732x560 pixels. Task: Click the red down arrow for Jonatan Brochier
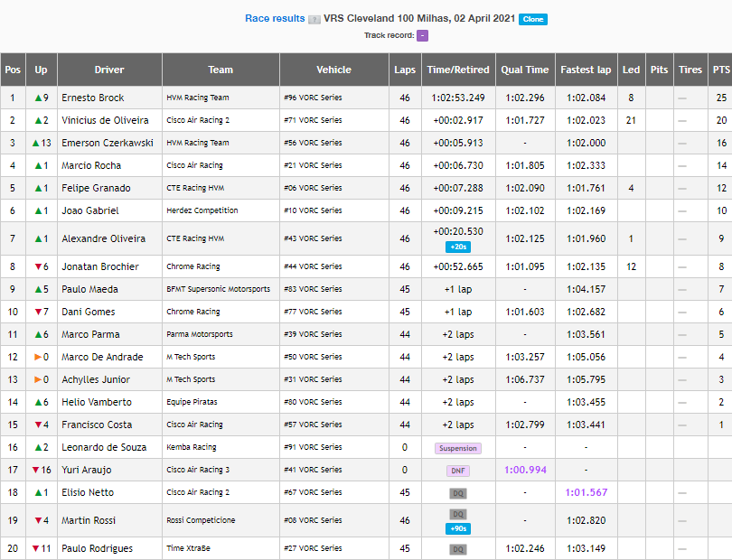pos(38,267)
